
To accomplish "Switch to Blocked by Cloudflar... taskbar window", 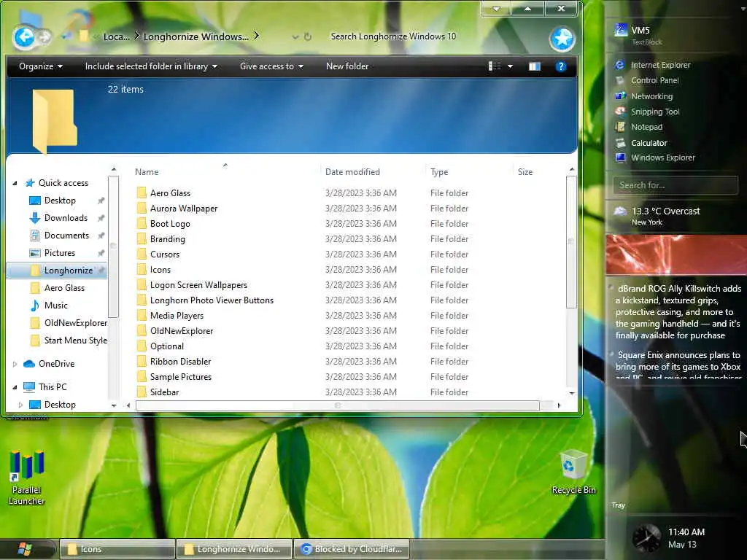I will coord(352,549).
